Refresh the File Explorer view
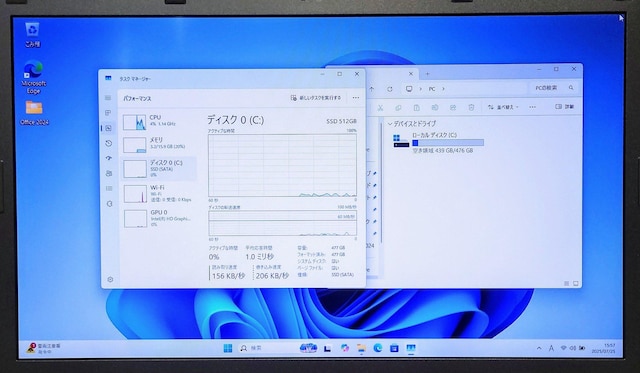This screenshot has width=640, height=373. point(390,89)
